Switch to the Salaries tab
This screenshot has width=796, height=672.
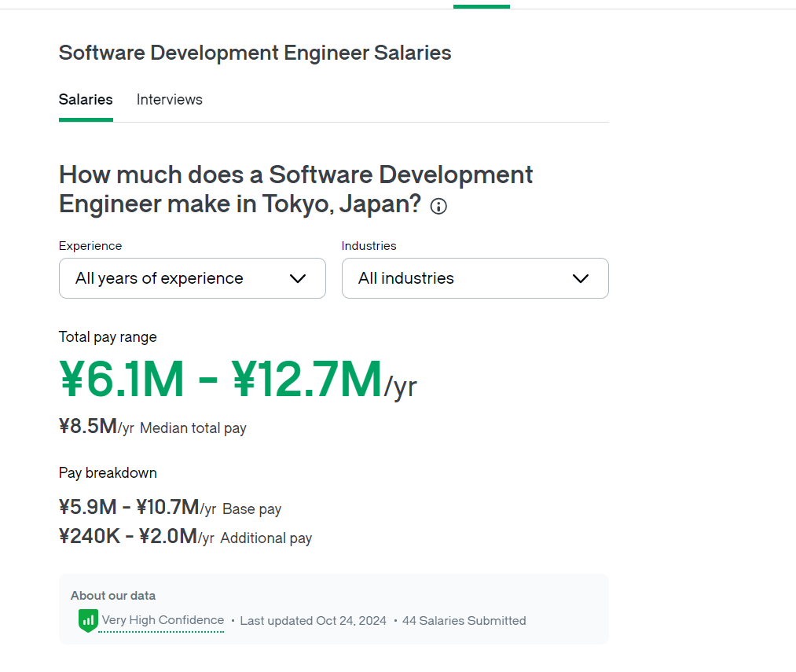[x=86, y=100]
